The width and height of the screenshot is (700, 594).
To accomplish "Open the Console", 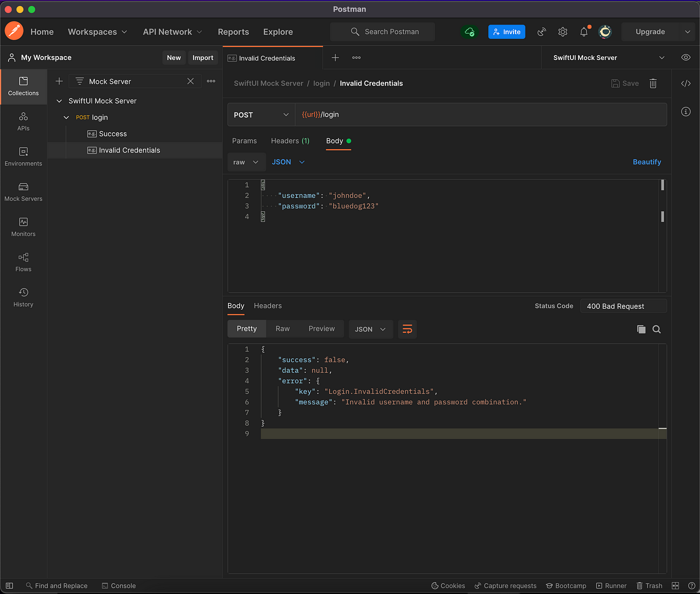I will (x=119, y=585).
